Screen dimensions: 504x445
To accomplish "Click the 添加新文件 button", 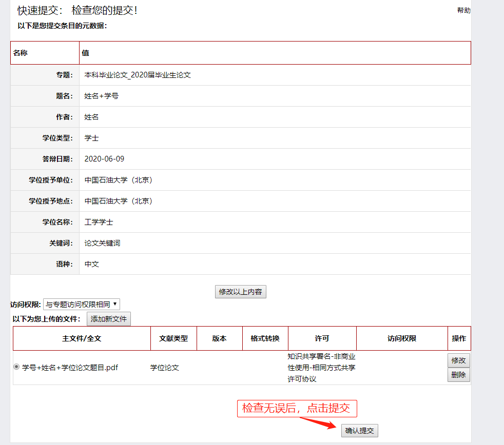I will coord(108,319).
